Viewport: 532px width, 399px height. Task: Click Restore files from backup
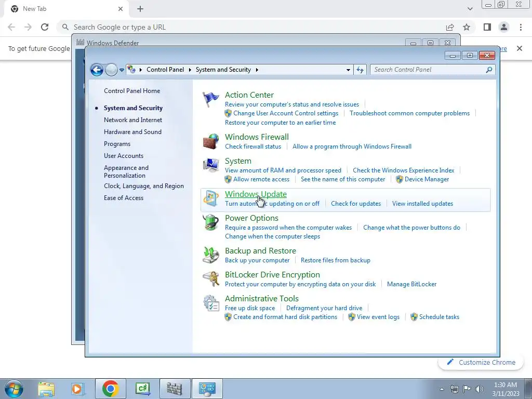(336, 260)
